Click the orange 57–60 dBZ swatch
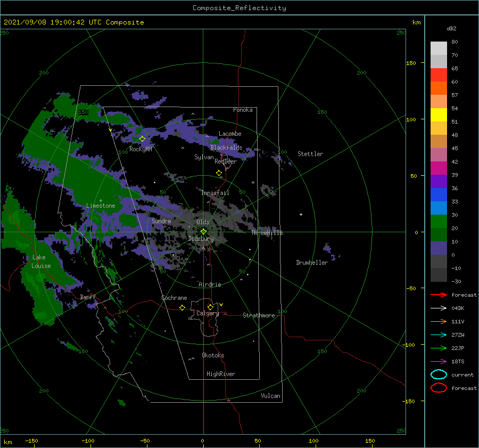 439,88
